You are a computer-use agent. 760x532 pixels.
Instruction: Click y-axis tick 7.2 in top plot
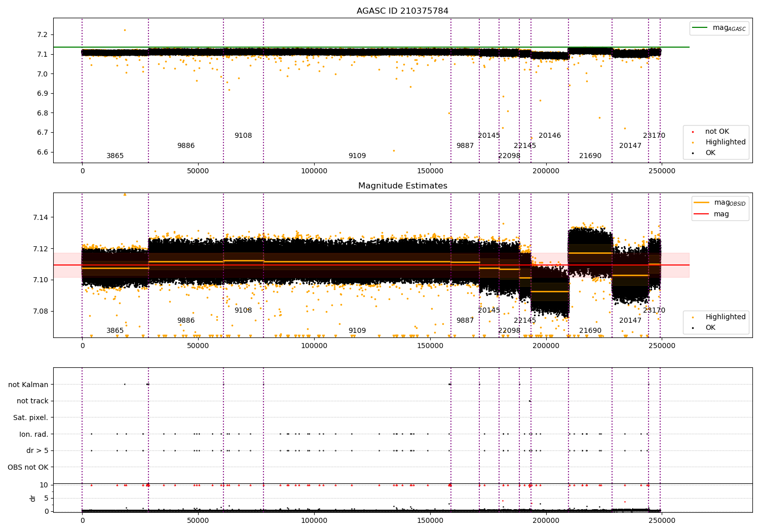(42, 35)
